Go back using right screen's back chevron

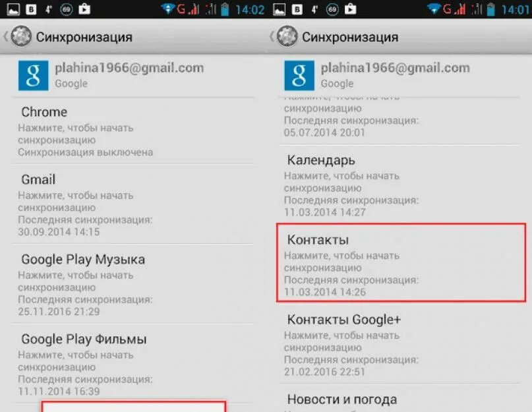pyautogui.click(x=272, y=36)
